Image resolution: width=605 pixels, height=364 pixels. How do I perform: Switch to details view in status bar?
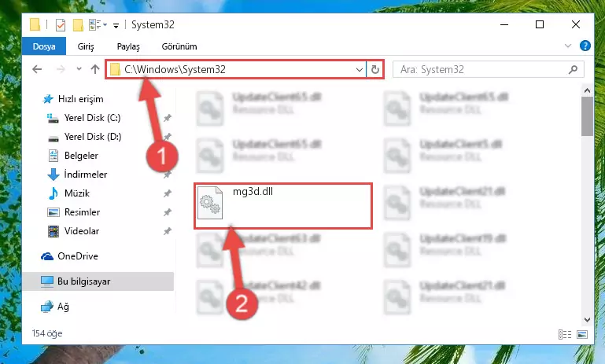point(565,334)
